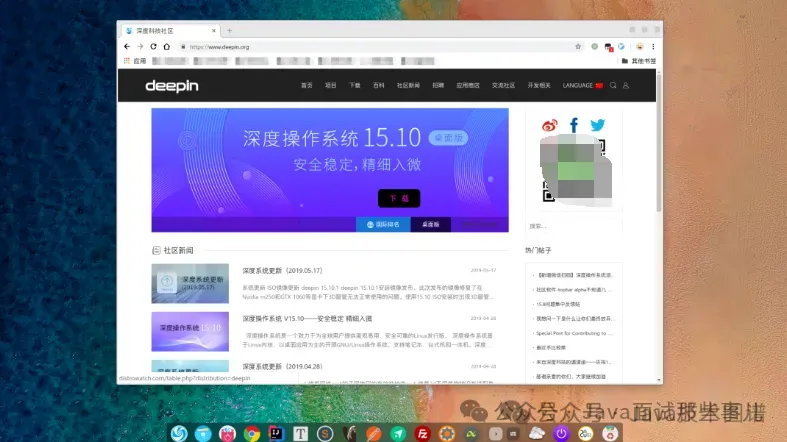This screenshot has height=442, width=787.
Task: Click the page vertical scrollbar
Action: 659,143
